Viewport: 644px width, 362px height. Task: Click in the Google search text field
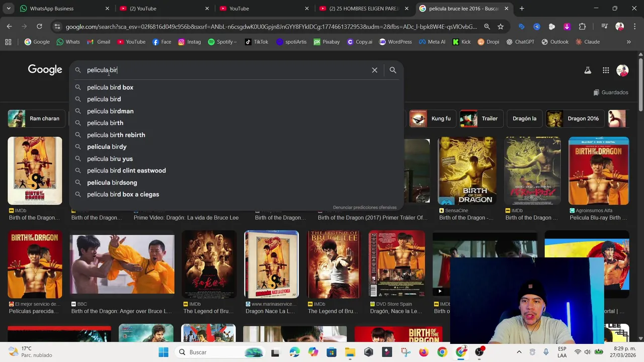226,70
